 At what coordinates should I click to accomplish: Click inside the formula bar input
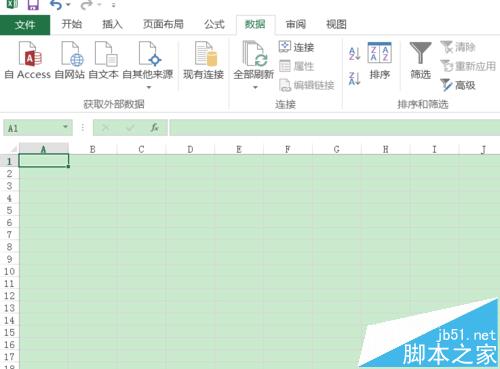(335, 128)
